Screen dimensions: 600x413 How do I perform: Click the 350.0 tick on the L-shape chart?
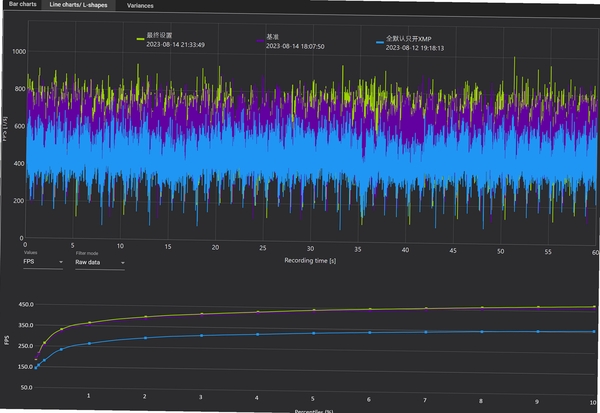coord(26,325)
